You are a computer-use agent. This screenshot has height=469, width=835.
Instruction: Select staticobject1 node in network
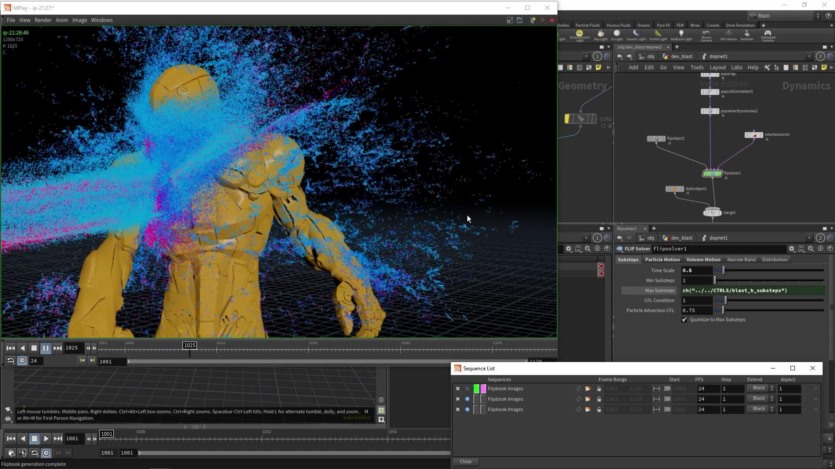coord(674,189)
